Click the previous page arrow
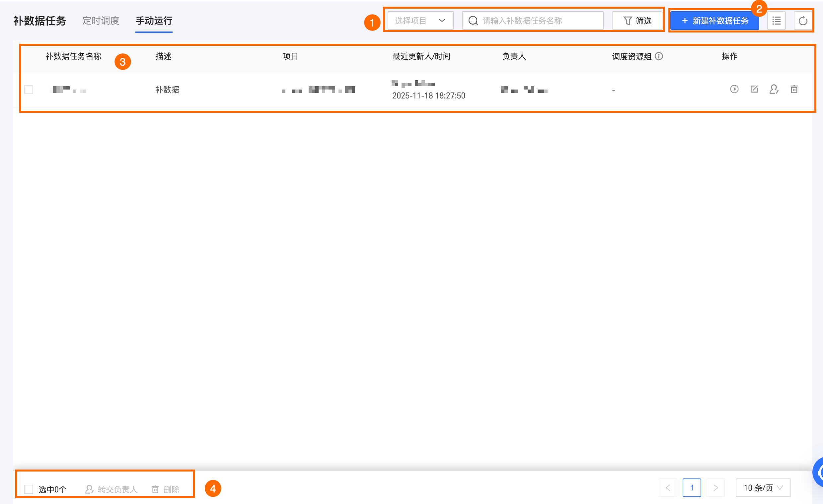 [x=668, y=488]
